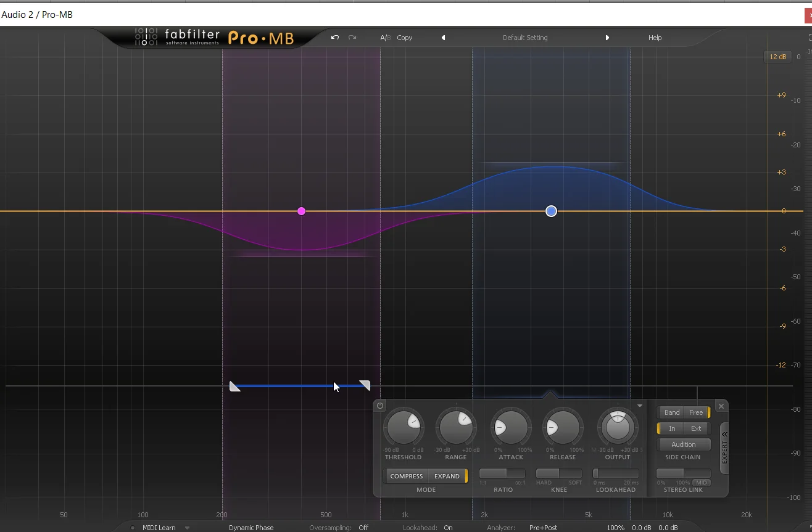Click the MIDI Learn indicator dot
812x532 pixels.
[133, 528]
